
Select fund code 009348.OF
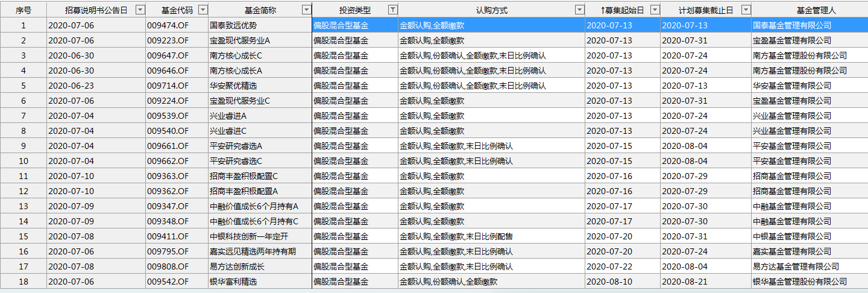pos(168,221)
